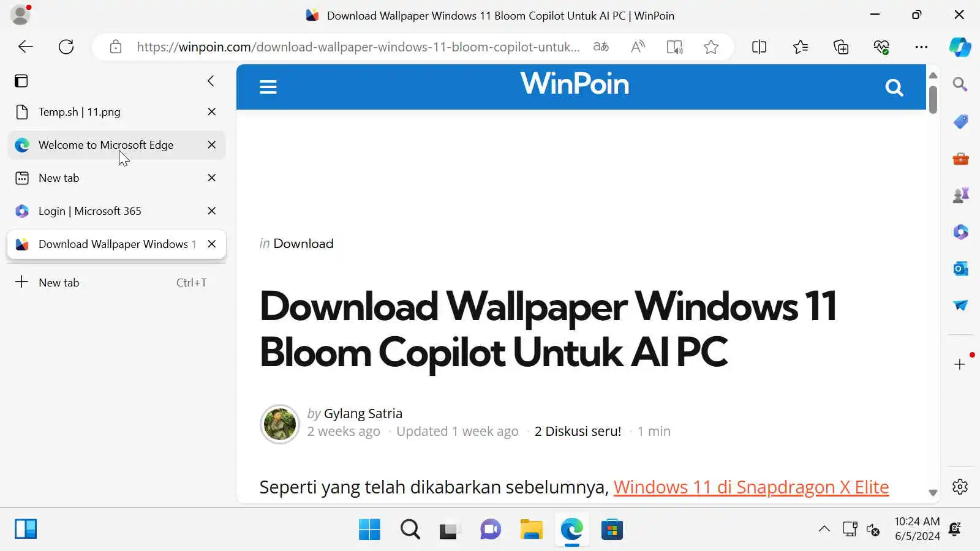Jump to 2 Diskusi seru! comments
This screenshot has height=551, width=980.
pyautogui.click(x=578, y=432)
